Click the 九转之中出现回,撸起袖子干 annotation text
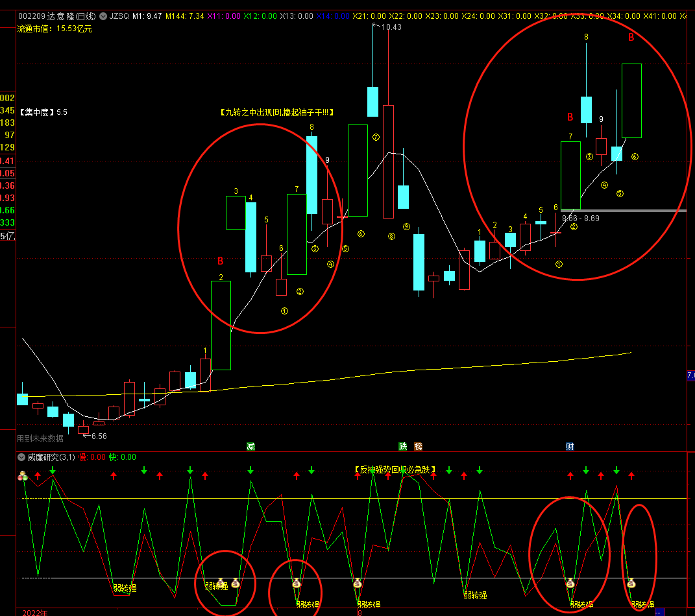Viewport: 695px width, 616px height. coord(277,112)
